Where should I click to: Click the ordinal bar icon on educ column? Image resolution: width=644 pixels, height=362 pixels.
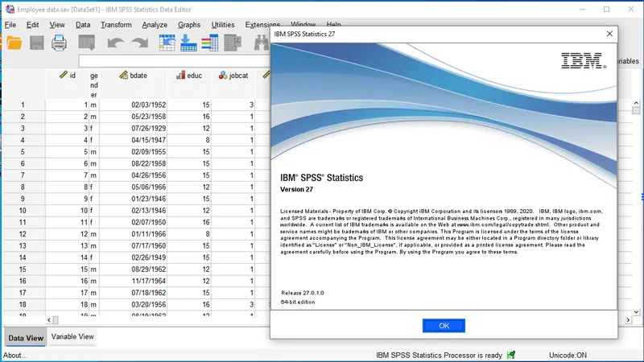point(180,75)
